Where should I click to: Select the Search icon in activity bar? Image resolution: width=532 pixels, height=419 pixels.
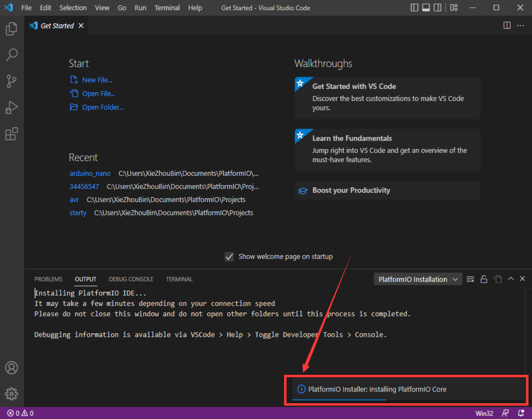click(x=12, y=55)
